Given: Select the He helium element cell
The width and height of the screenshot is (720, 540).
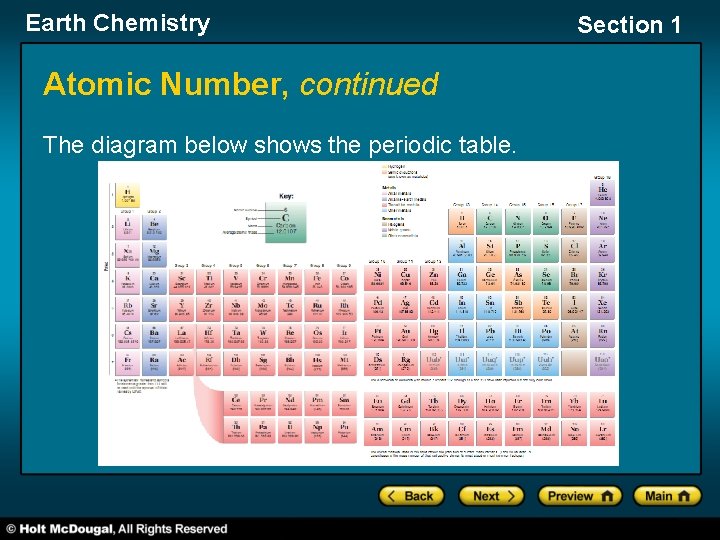Looking at the screenshot, I should pos(602,193).
